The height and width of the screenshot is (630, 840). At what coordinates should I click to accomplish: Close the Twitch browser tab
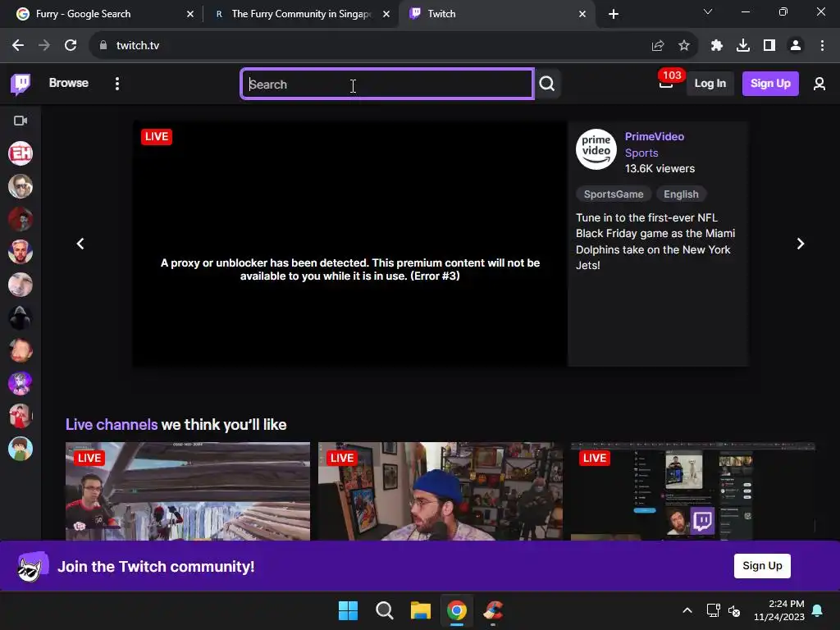[582, 14]
